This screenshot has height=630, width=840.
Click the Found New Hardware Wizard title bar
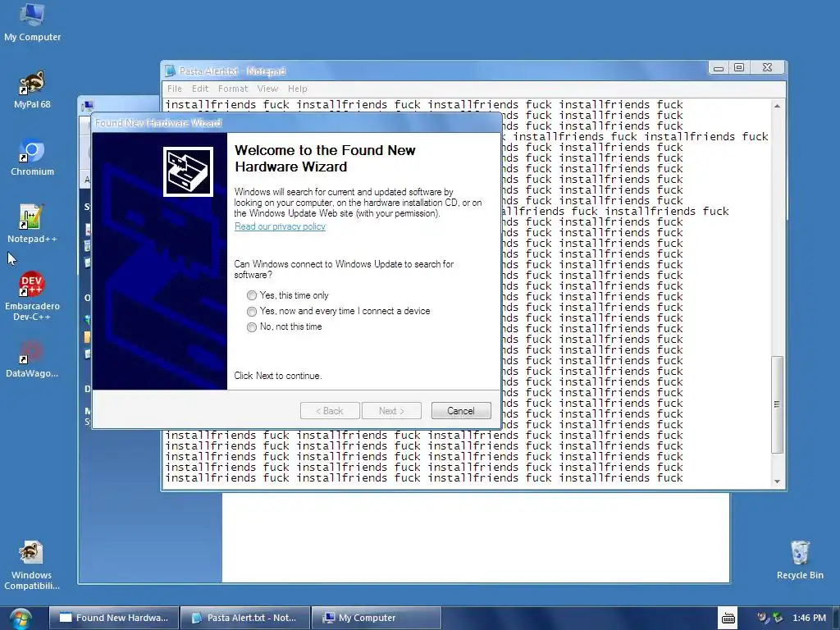[x=297, y=123]
